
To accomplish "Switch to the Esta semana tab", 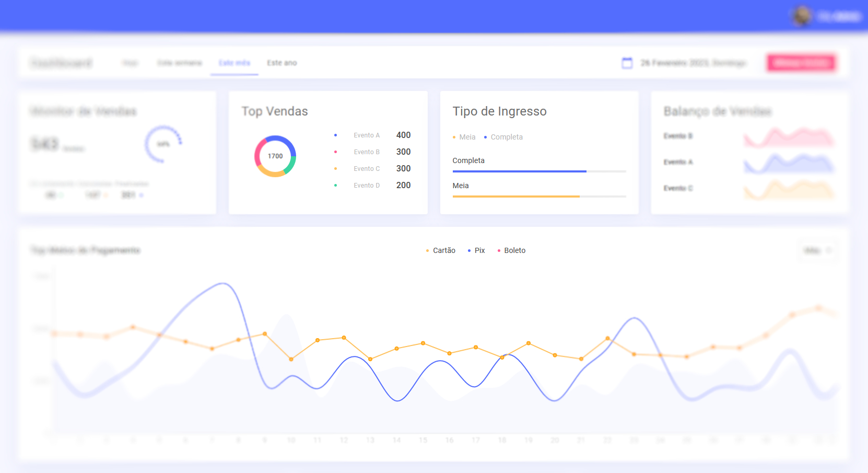I will coord(180,63).
